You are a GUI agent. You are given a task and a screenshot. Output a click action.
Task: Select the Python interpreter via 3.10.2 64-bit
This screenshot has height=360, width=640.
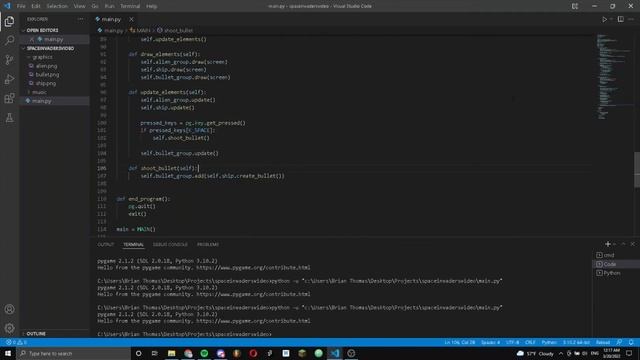576,342
